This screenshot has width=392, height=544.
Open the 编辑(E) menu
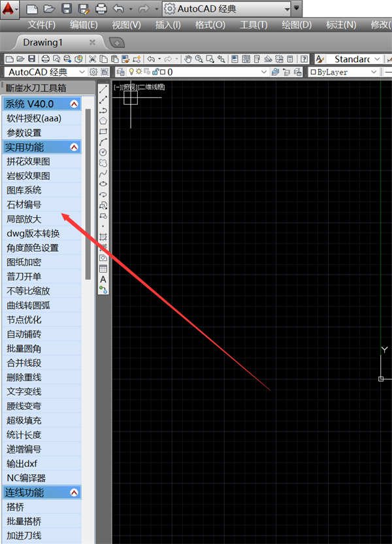point(84,25)
